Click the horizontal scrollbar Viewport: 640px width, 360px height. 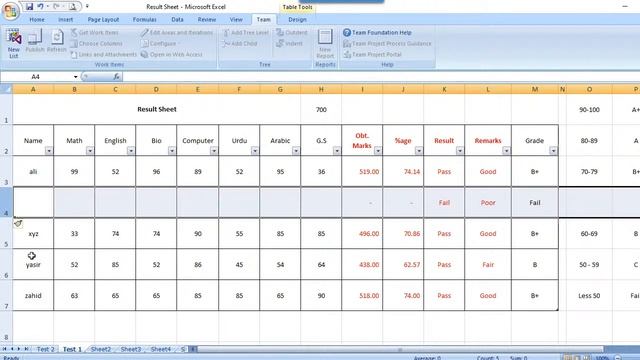[400, 349]
